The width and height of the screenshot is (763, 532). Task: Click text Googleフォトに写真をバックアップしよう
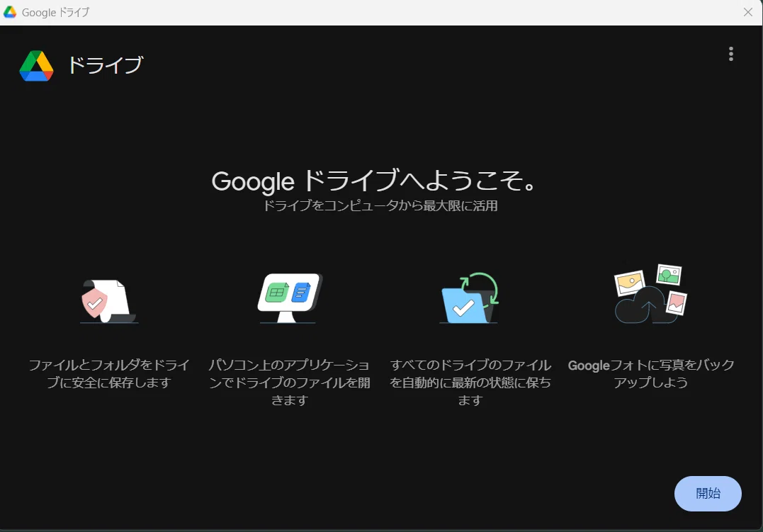point(650,374)
